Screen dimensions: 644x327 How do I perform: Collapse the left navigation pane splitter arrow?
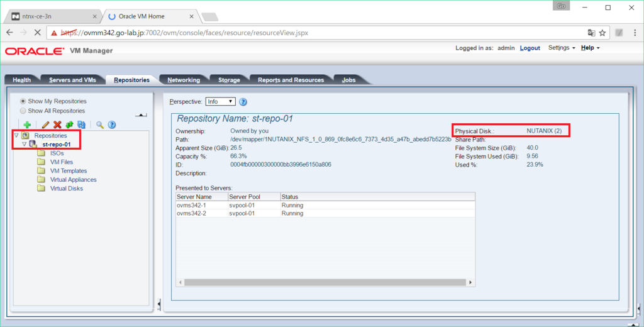tap(159, 304)
